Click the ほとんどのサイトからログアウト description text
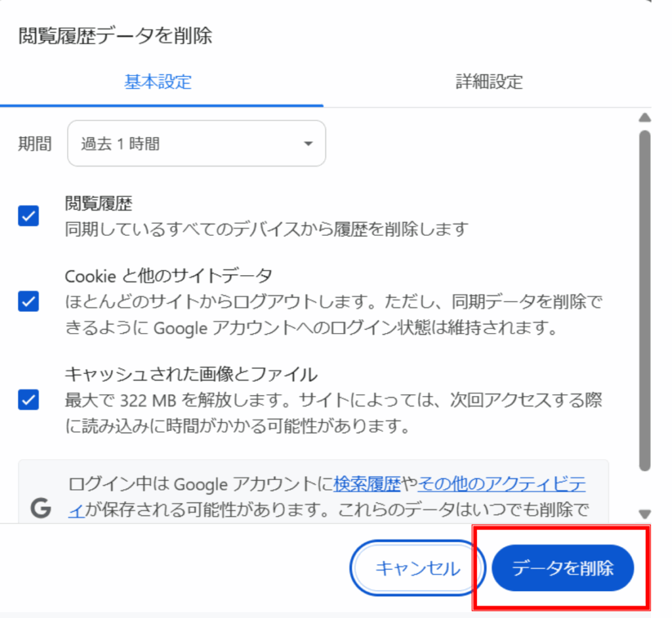The height and width of the screenshot is (618, 672). point(333,315)
